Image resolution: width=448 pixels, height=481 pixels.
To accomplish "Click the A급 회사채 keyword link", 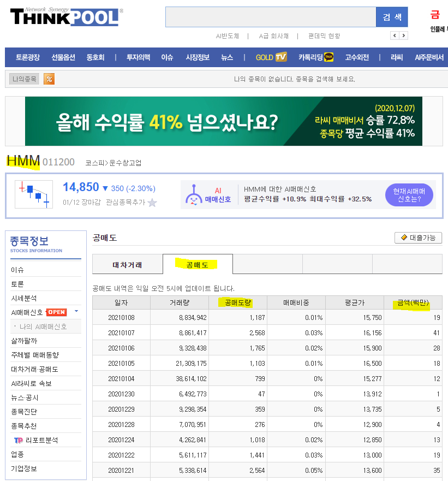I will coord(273,36).
